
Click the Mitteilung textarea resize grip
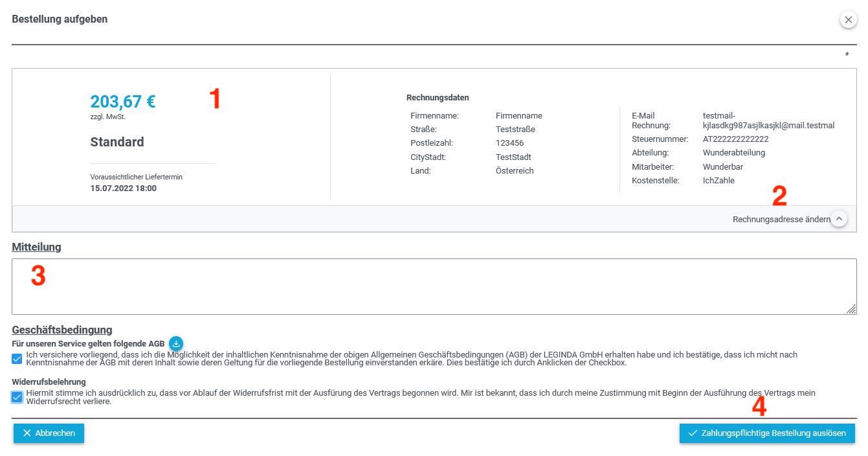click(x=851, y=310)
